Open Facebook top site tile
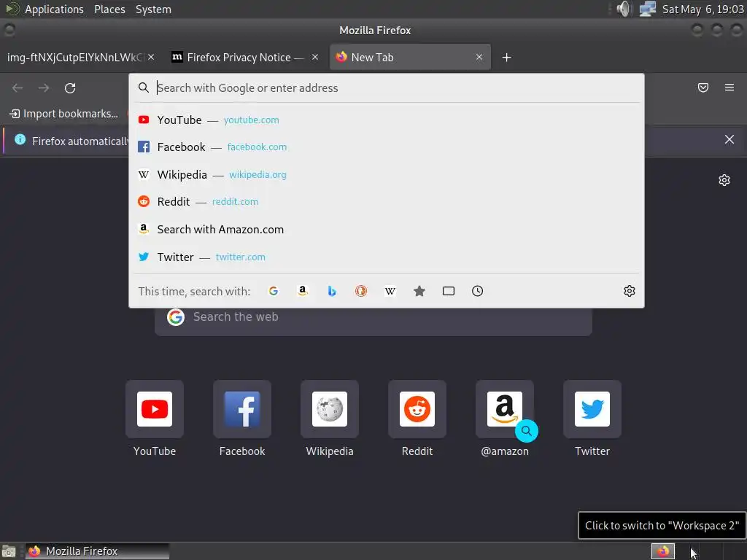747x560 pixels. tap(242, 409)
